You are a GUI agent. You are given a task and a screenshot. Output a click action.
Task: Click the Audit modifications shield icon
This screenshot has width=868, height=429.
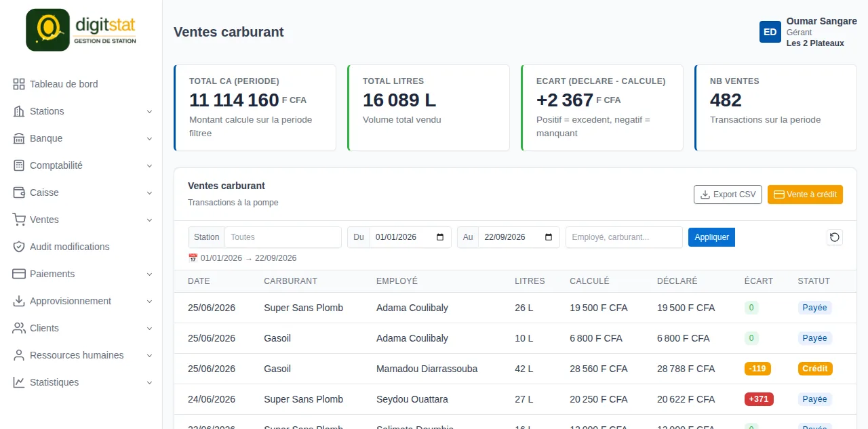tap(19, 247)
